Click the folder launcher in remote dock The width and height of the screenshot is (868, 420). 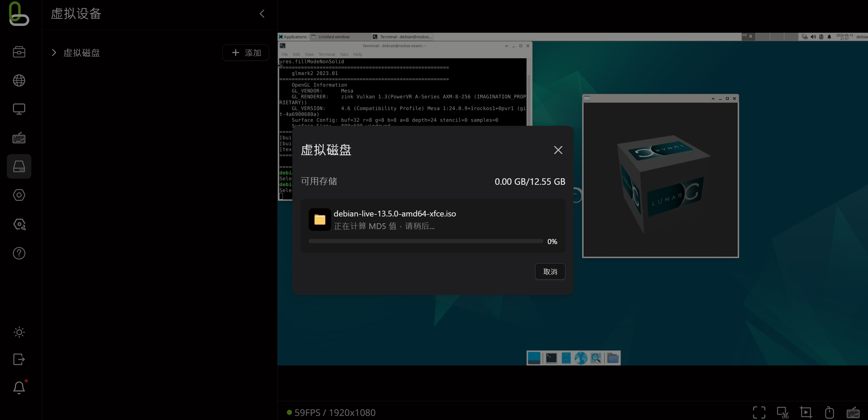click(x=613, y=358)
